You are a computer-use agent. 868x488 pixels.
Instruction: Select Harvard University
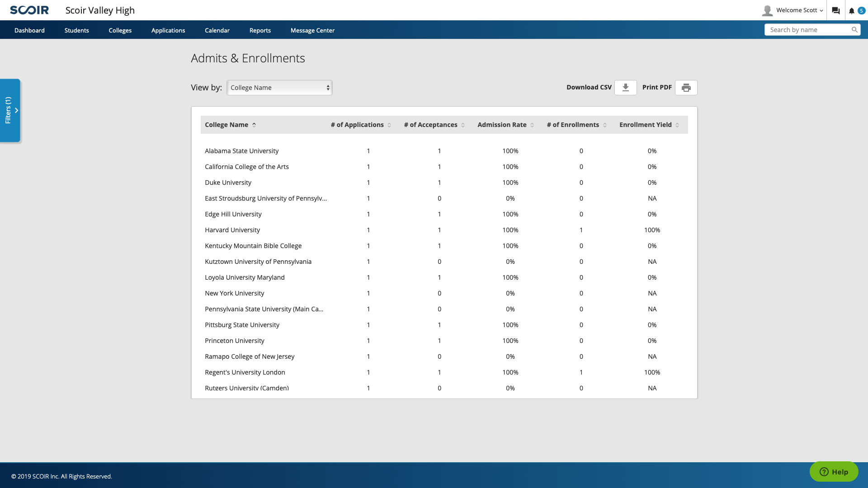coord(232,230)
